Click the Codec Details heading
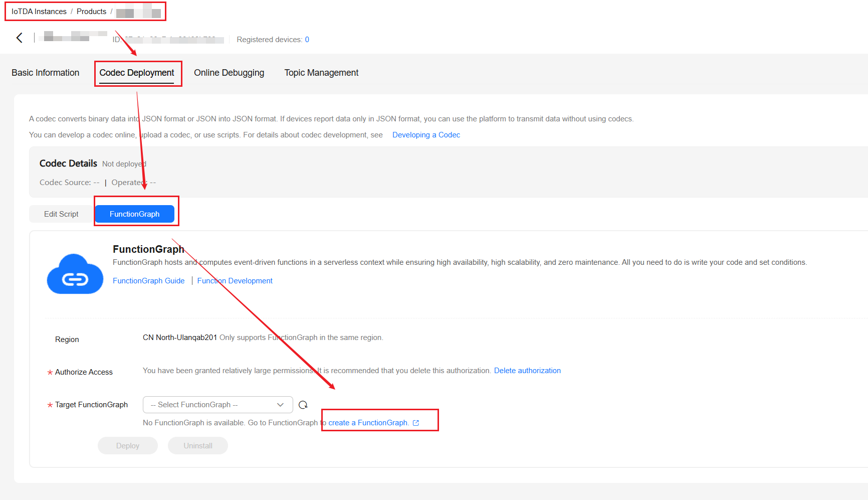 pyautogui.click(x=69, y=163)
